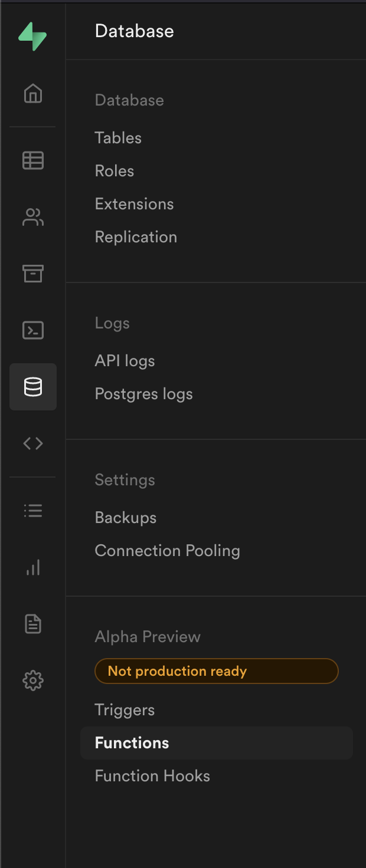Click the Supabase lightning bolt logo

click(x=32, y=36)
